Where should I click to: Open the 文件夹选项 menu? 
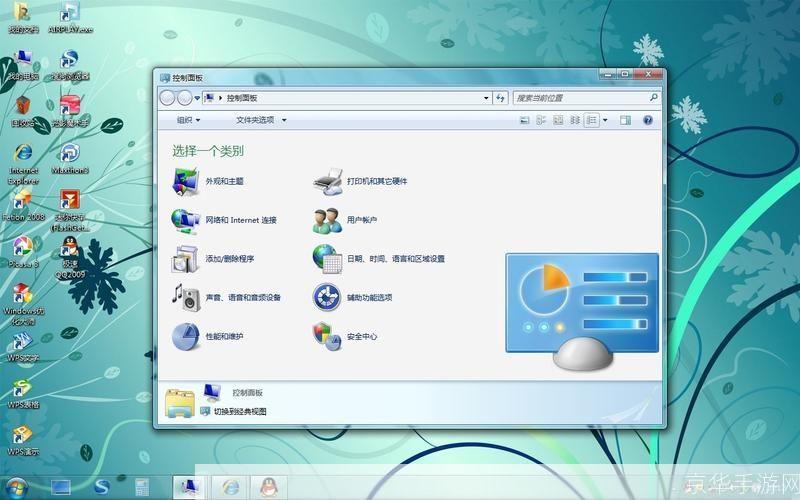coord(261,120)
